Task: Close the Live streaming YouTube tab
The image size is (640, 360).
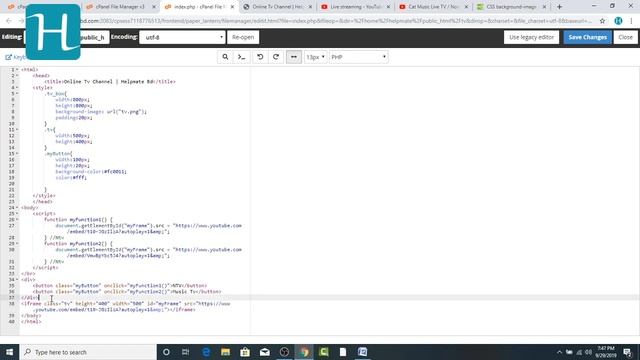Action: (388, 7)
